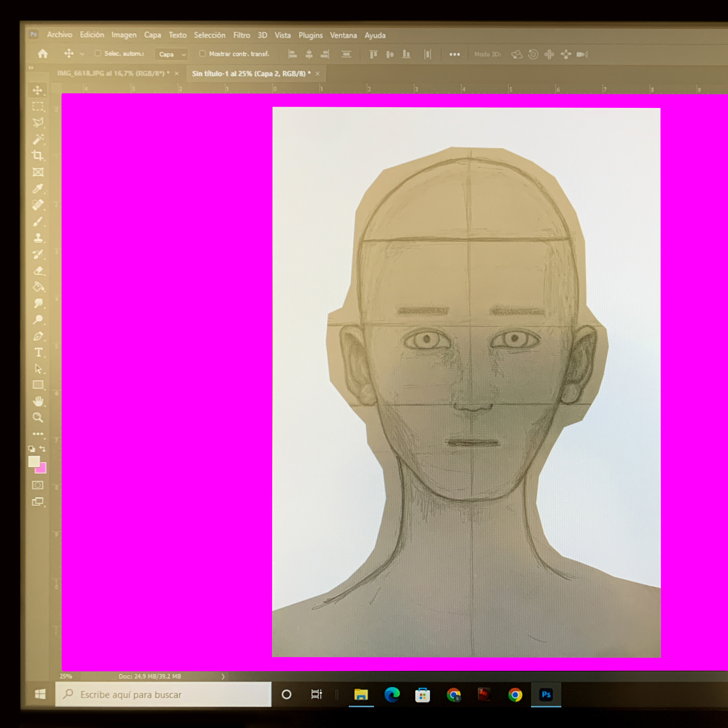
Task: Select the Horizontal Type tool
Action: point(38,352)
